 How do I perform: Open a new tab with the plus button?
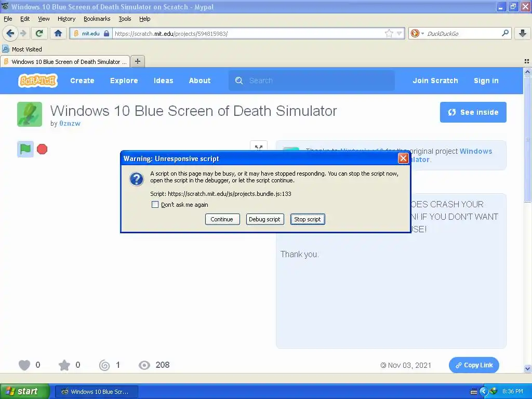137,61
